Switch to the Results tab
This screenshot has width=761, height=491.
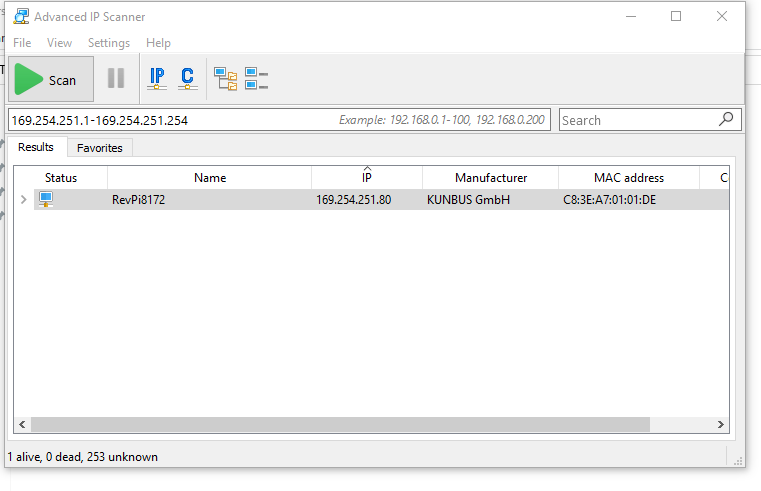click(x=35, y=147)
